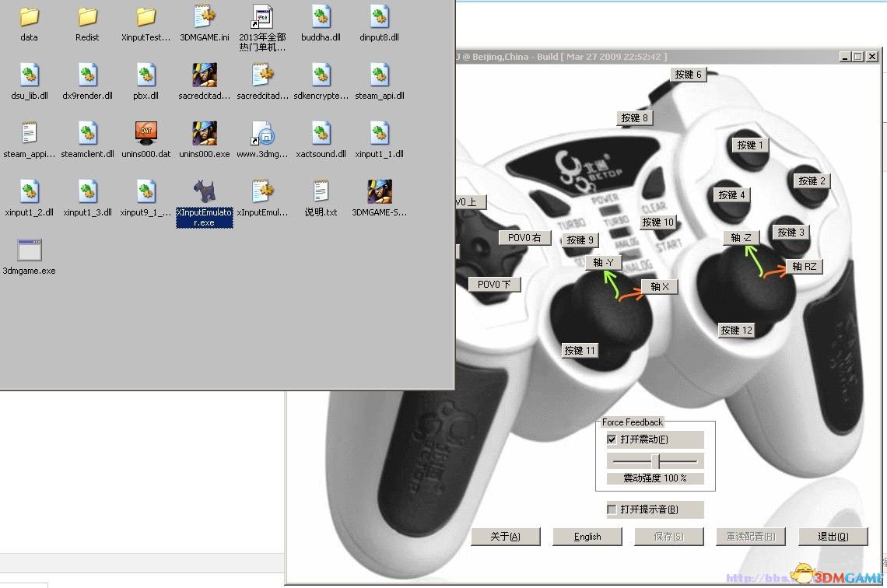Viewport: 887px width, 588px height.
Task: Click the 按键 1 gamepad button label
Action: click(x=750, y=145)
